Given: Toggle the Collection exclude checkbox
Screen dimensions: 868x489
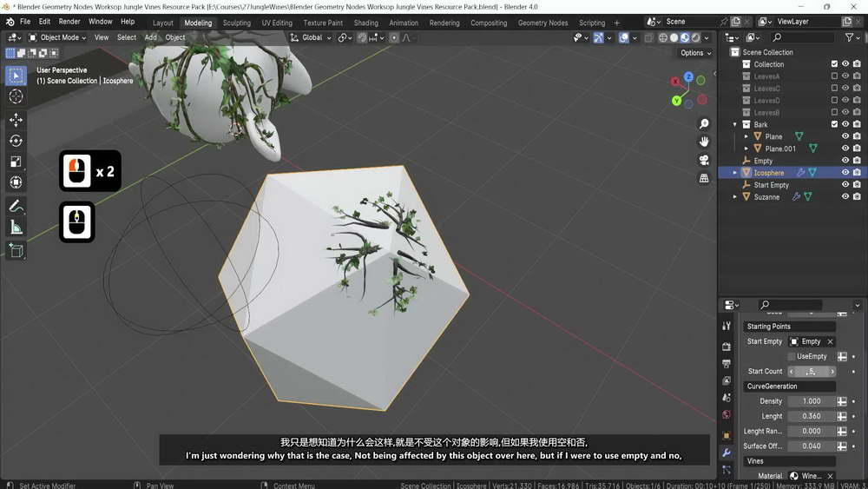Looking at the screenshot, I should coord(834,64).
